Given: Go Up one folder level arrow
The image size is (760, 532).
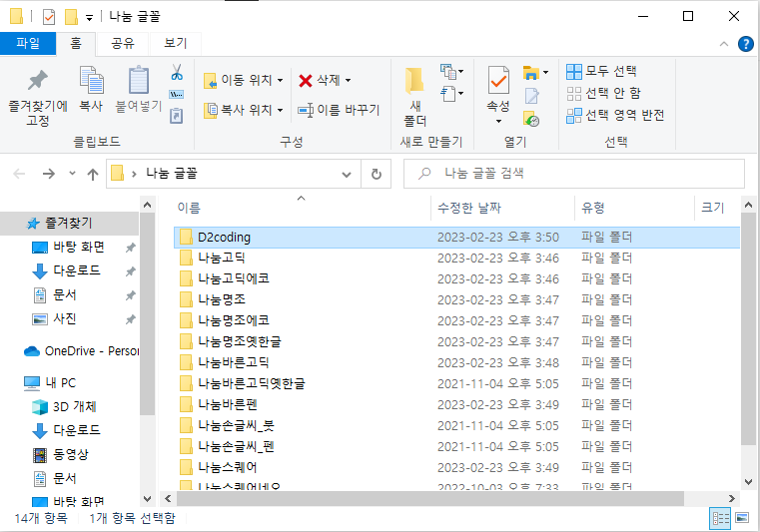Looking at the screenshot, I should (93, 174).
